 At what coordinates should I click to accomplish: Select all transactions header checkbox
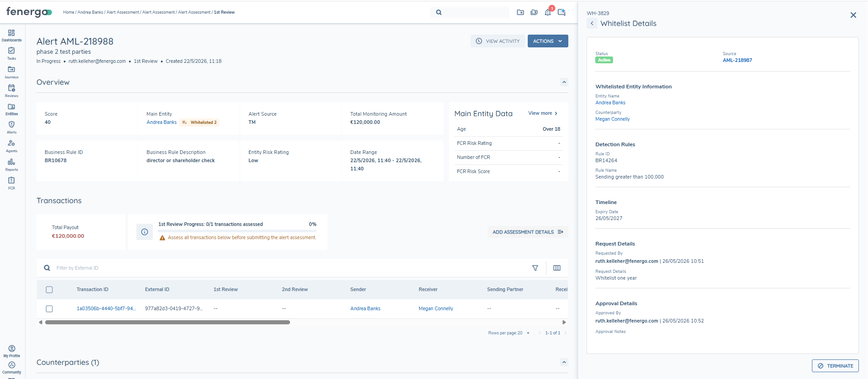point(49,290)
